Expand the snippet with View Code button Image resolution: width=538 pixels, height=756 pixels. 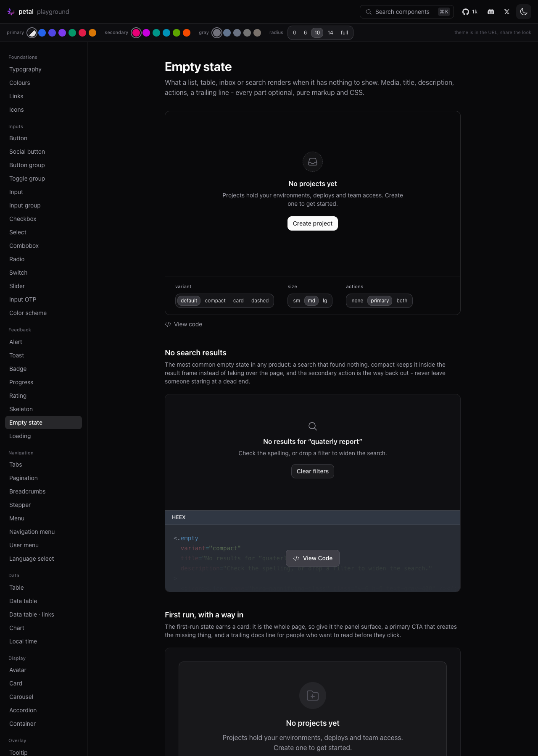click(x=313, y=558)
